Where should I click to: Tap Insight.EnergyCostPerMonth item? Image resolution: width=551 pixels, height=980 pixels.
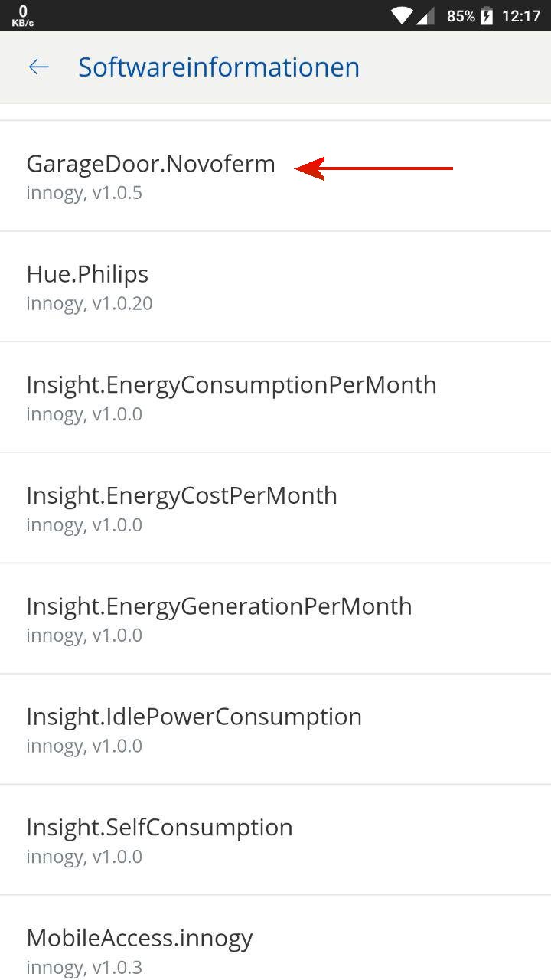[x=181, y=495]
